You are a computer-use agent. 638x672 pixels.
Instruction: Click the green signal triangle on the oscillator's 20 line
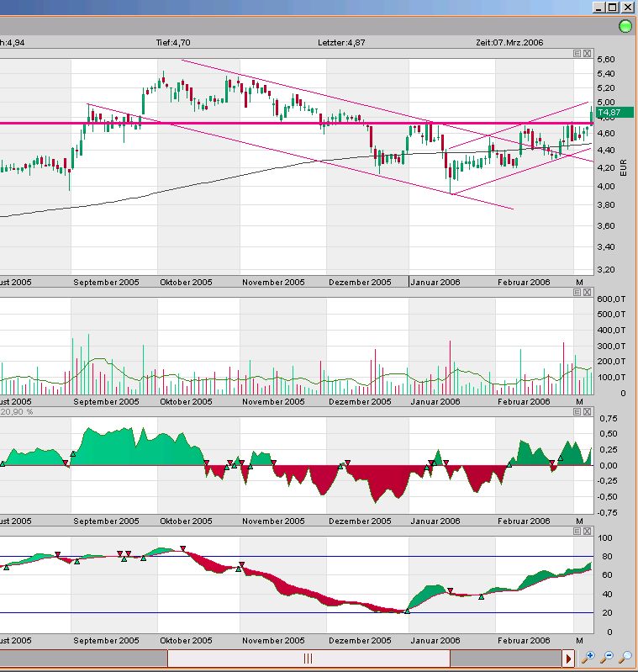[407, 611]
